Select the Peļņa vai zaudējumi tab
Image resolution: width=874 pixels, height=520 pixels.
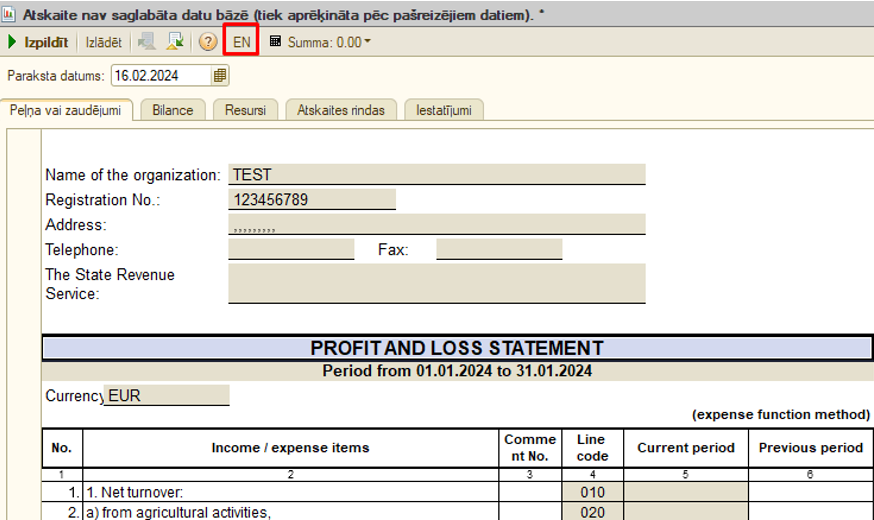click(65, 110)
